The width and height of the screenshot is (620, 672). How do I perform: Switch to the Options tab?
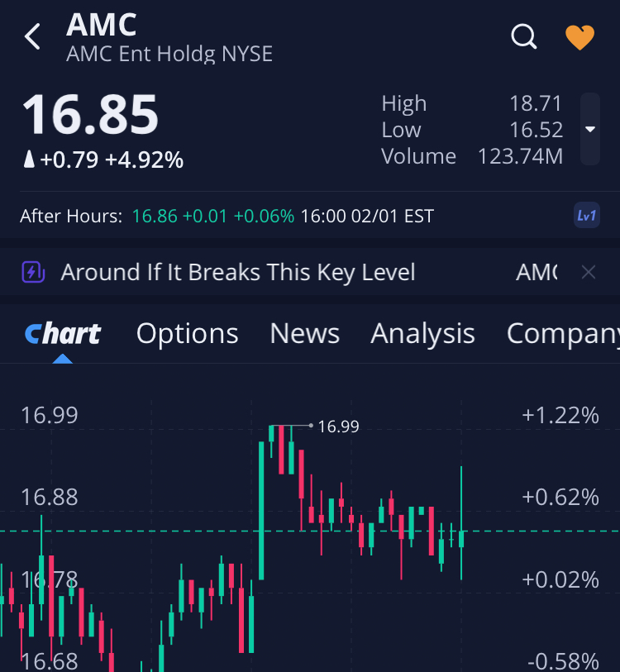[x=187, y=333]
